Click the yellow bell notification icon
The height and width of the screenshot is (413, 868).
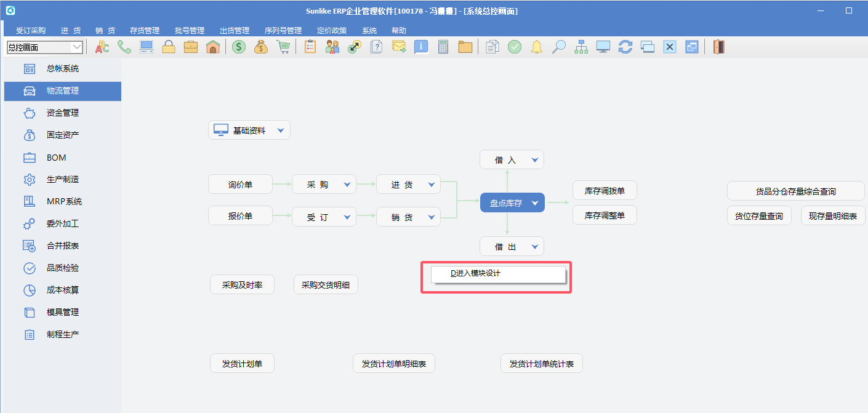coord(537,47)
